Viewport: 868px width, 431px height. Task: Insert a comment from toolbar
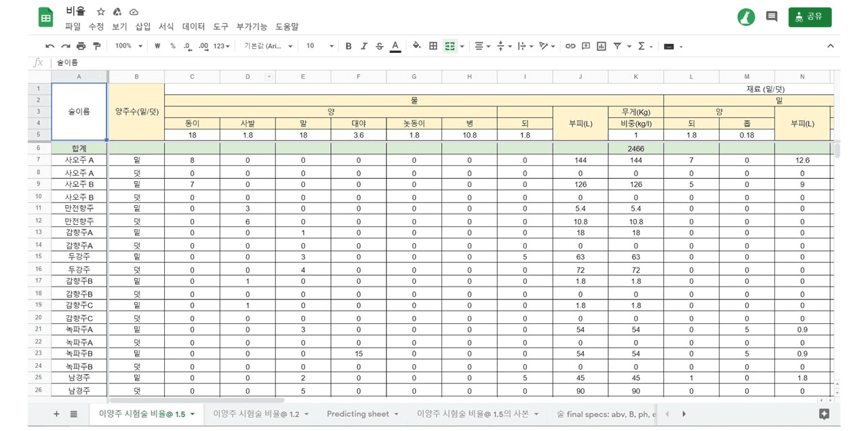pyautogui.click(x=585, y=46)
